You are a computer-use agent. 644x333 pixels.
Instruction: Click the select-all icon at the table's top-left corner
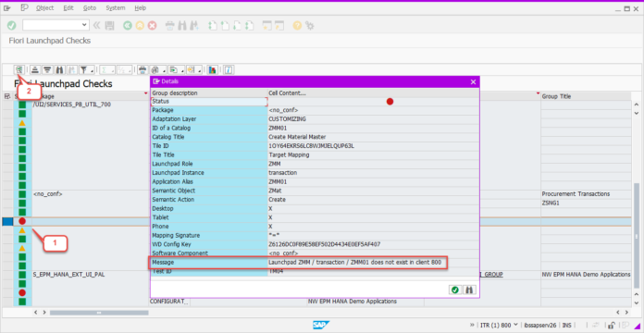(7, 96)
